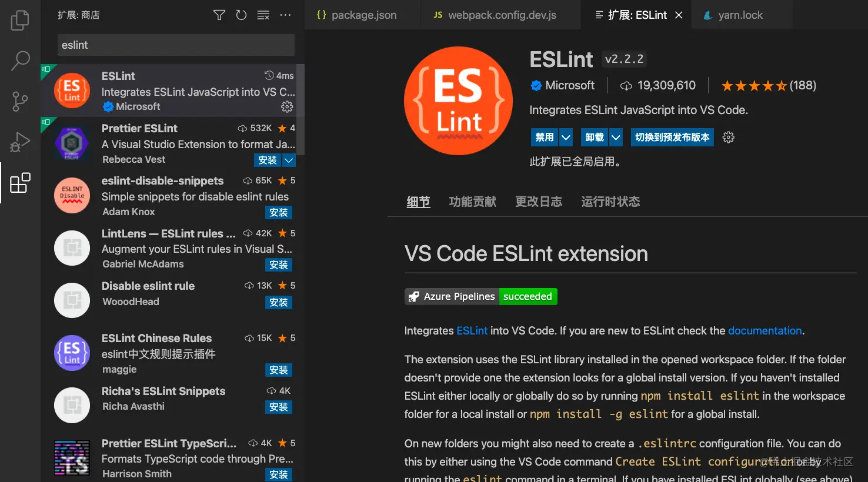
Task: Expand the 禁用 disable dropdown arrow
Action: pyautogui.click(x=566, y=138)
